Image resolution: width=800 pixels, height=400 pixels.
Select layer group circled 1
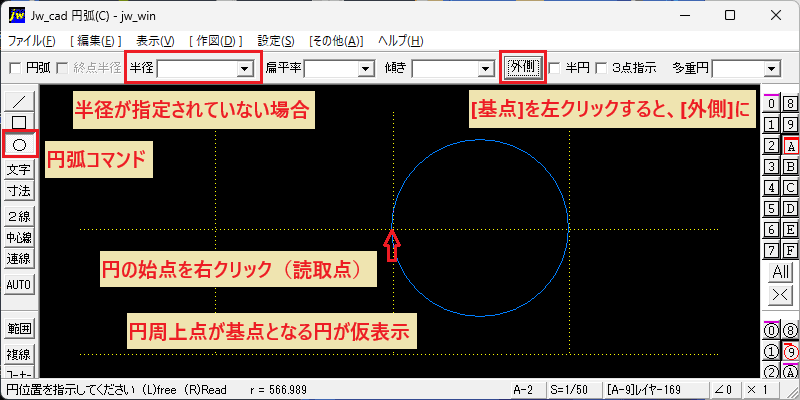coord(771,352)
